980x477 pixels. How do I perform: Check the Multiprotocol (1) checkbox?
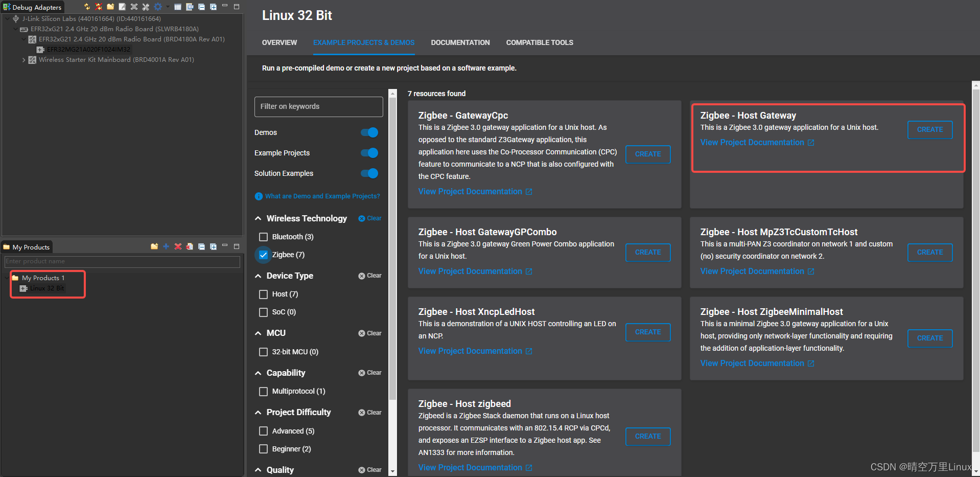click(263, 391)
